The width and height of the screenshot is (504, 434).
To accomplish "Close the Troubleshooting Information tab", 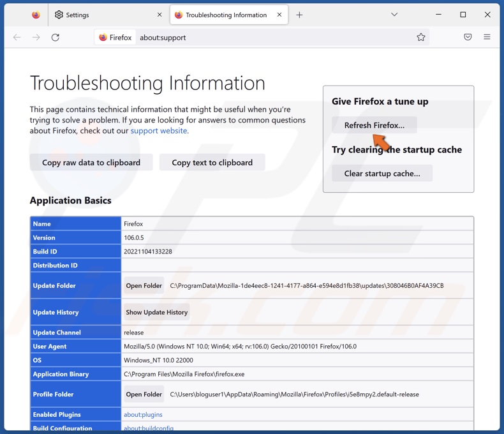I will (x=279, y=15).
